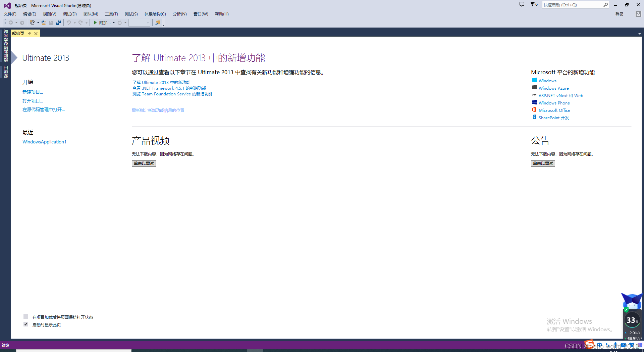
Task: Click the single-disk Save icon
Action: (51, 23)
